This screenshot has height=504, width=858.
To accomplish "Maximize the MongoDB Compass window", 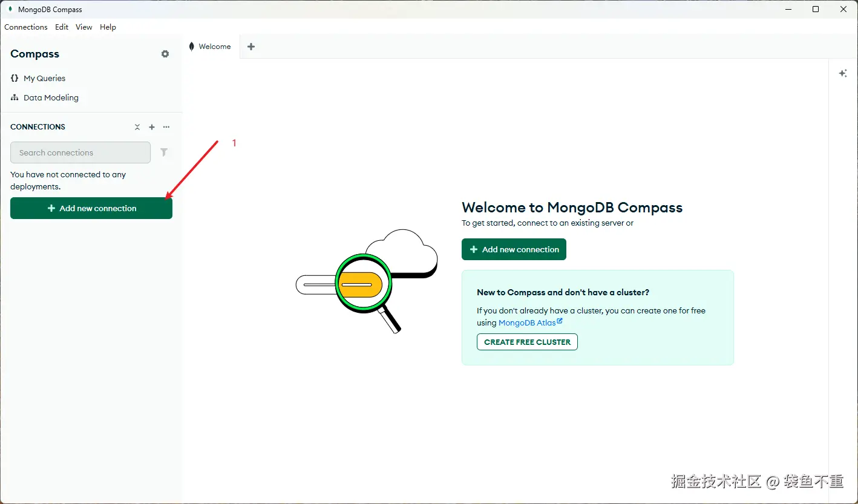I will (816, 9).
